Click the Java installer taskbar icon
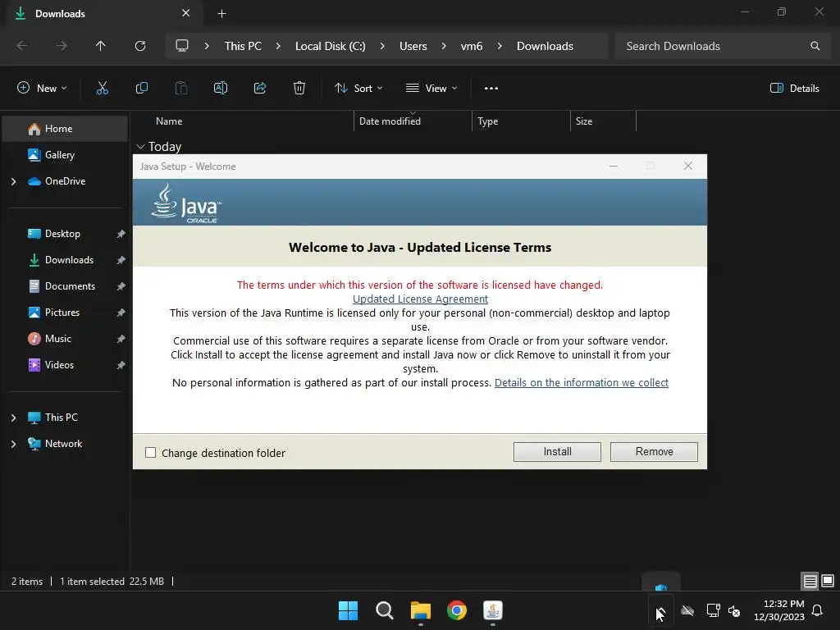This screenshot has height=630, width=840. [493, 610]
